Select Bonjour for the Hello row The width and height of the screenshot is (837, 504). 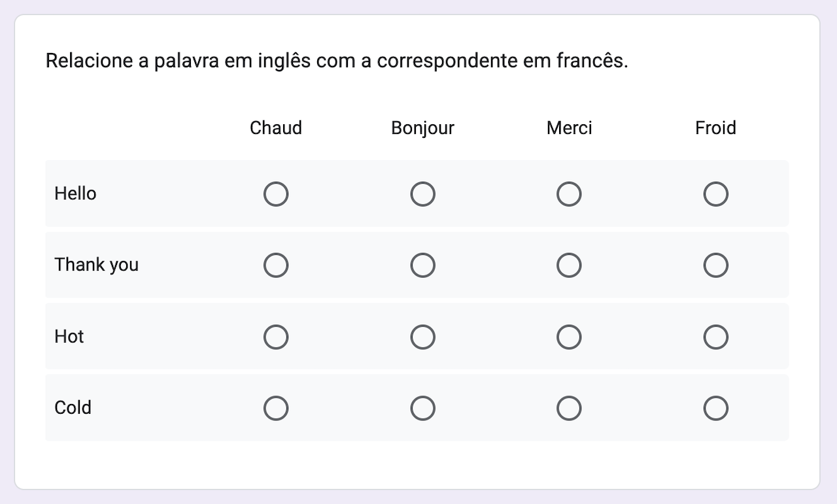coord(422,194)
